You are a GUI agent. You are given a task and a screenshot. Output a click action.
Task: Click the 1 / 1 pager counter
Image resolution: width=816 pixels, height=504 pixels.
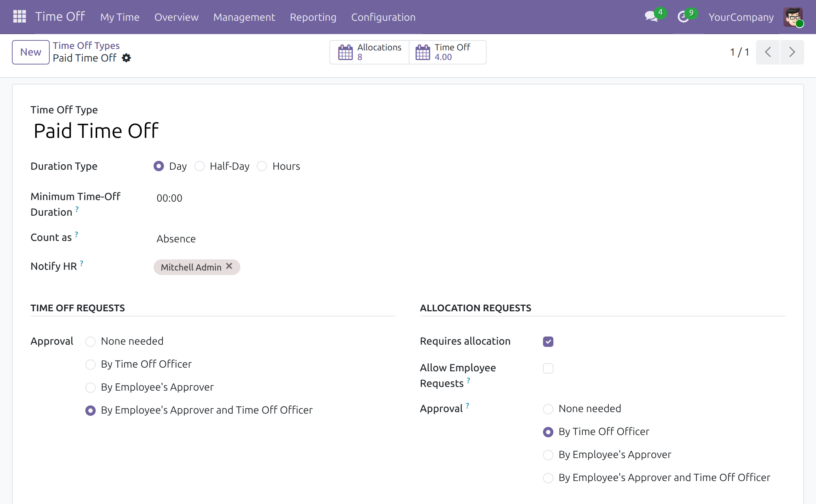[740, 52]
